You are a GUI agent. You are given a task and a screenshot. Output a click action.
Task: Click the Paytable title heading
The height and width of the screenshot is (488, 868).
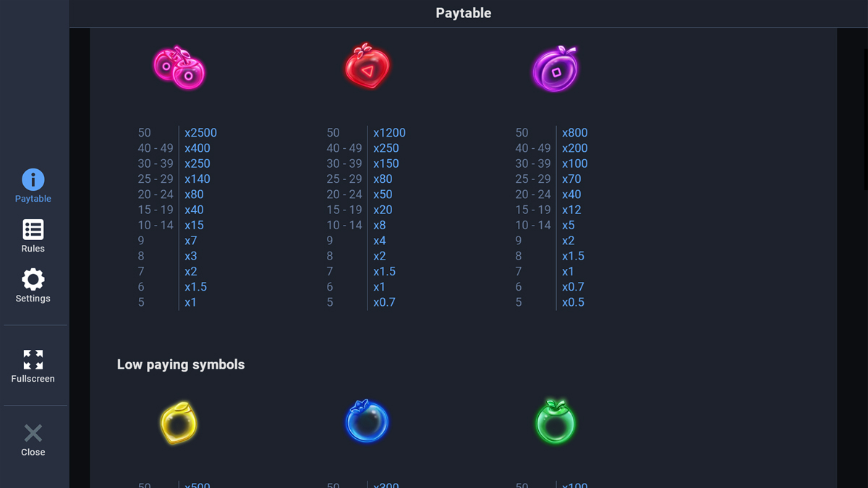(464, 13)
